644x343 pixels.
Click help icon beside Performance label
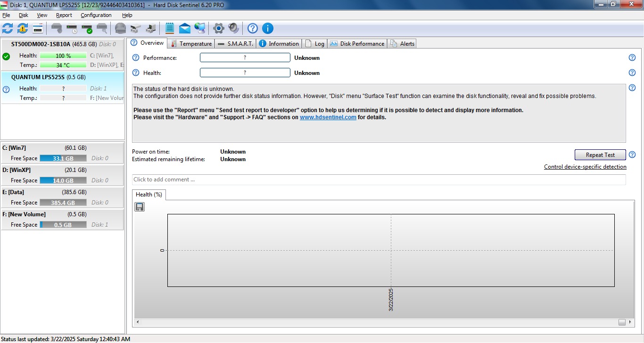pyautogui.click(x=136, y=58)
